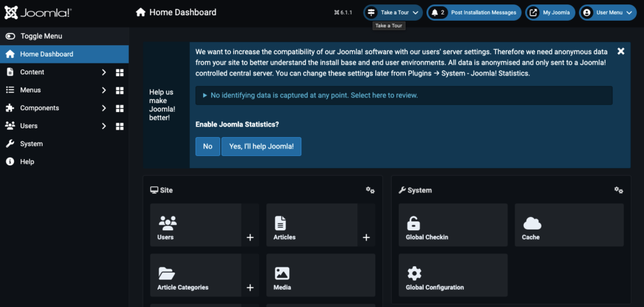
Task: Expand the 'No identifying data' details
Action: pos(404,96)
